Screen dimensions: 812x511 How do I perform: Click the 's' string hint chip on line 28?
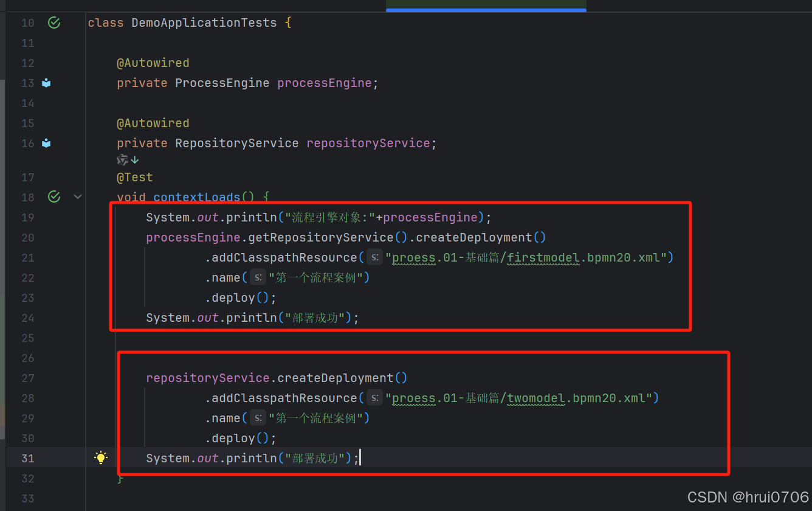tap(374, 398)
